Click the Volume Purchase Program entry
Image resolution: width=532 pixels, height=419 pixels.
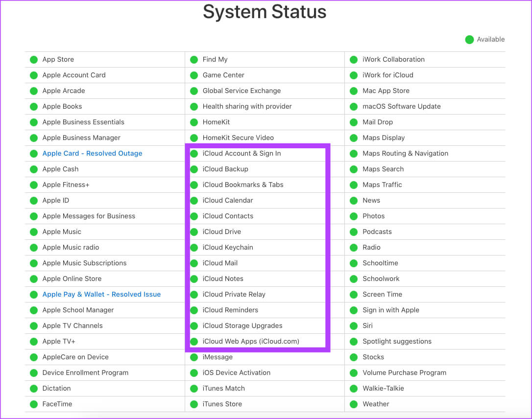pos(404,372)
